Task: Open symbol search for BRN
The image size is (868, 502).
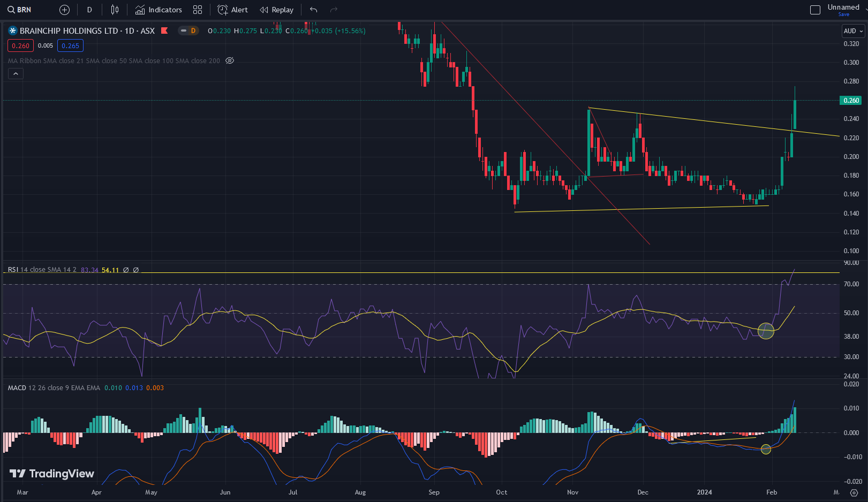Action: pyautogui.click(x=20, y=10)
